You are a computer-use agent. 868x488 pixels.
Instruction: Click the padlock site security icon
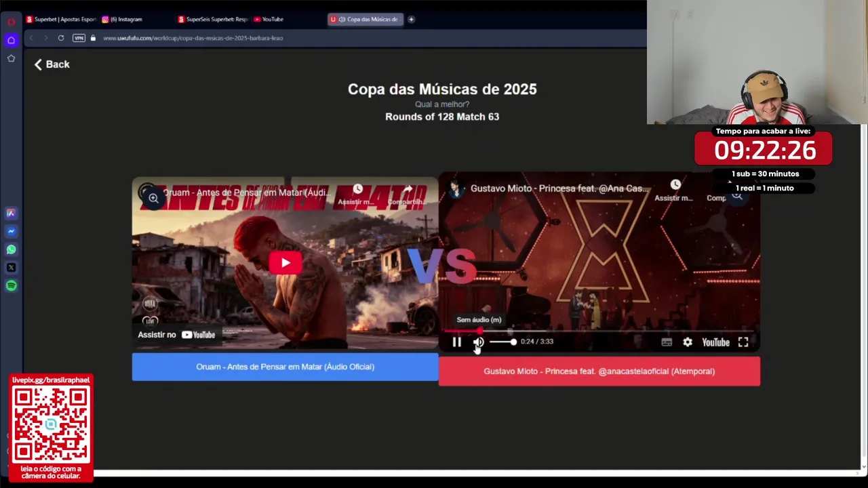[93, 38]
